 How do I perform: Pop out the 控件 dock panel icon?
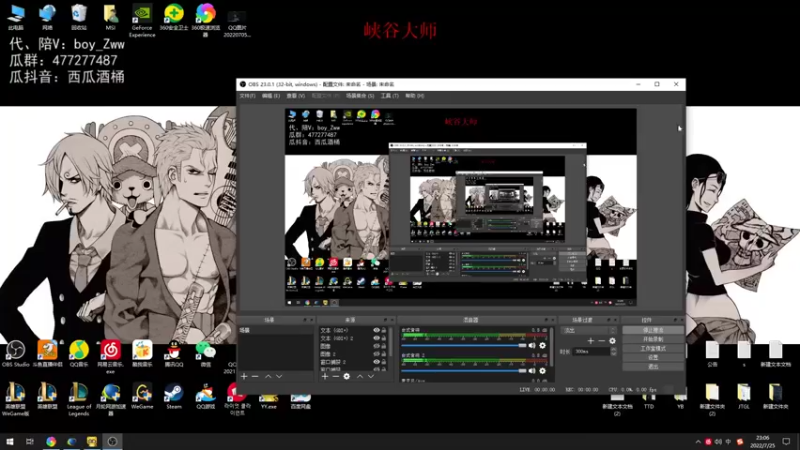tap(675, 320)
